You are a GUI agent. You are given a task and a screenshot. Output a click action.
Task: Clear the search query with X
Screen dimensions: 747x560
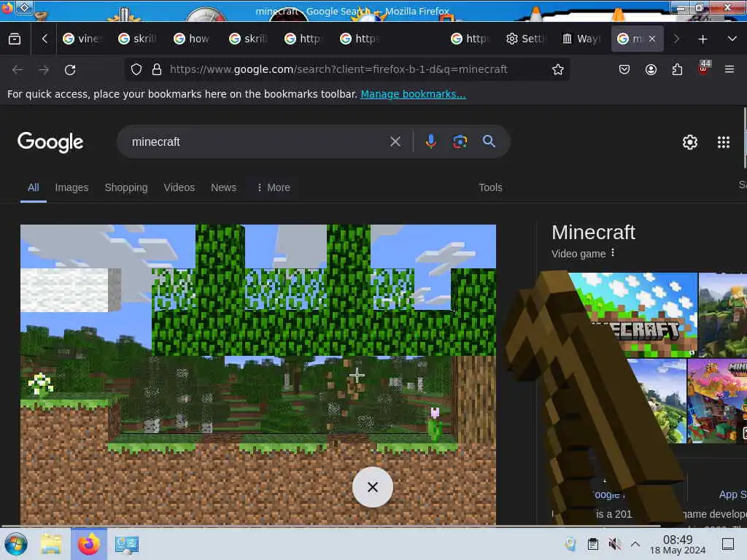395,142
